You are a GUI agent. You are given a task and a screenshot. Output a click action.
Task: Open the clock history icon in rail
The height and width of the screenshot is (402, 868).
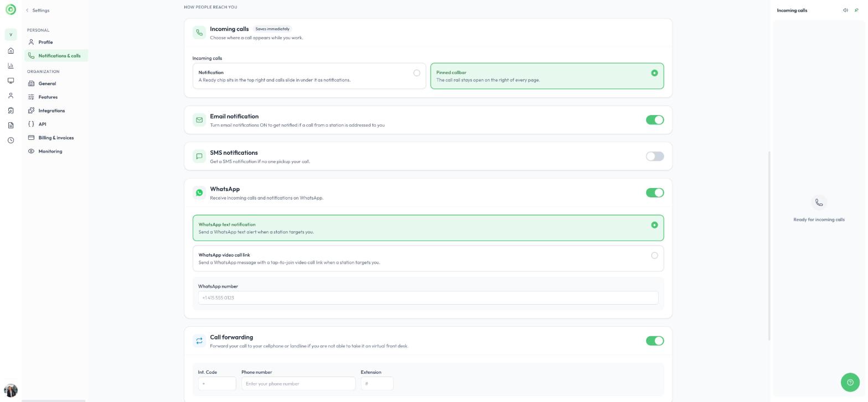tap(11, 140)
